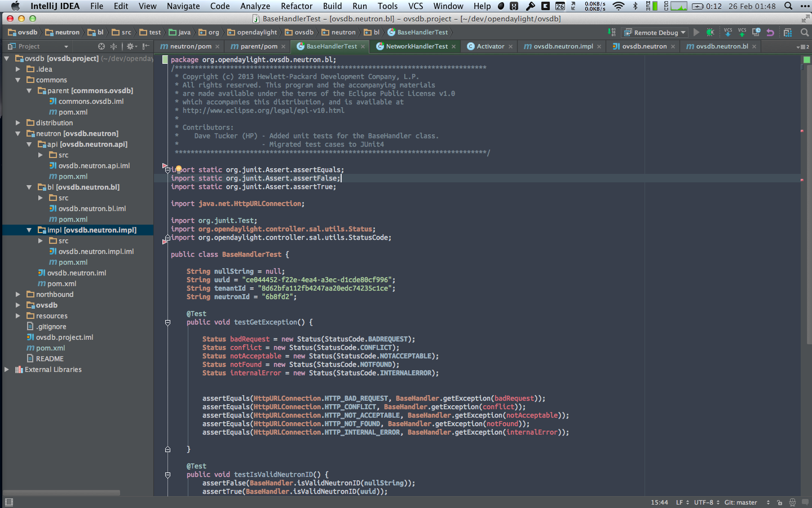Click the purple Revert arrow icon
The image size is (812, 508).
(x=770, y=32)
